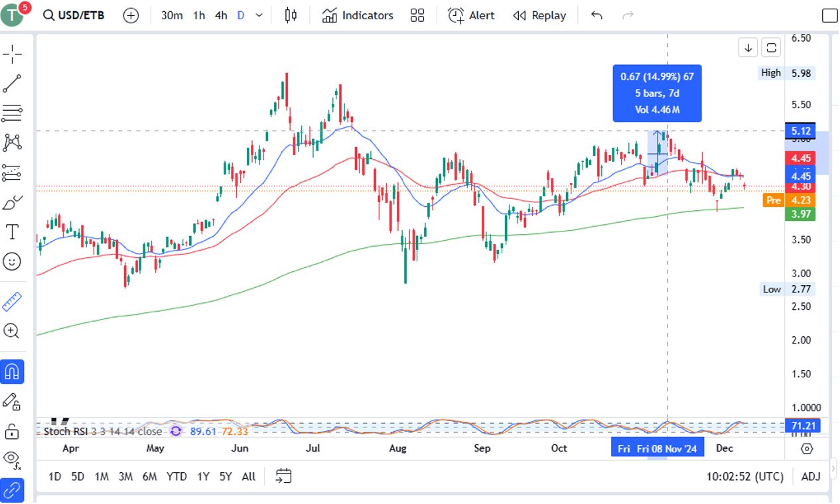The width and height of the screenshot is (840, 504).
Task: Select the XABCD pattern tool
Action: tap(12, 143)
